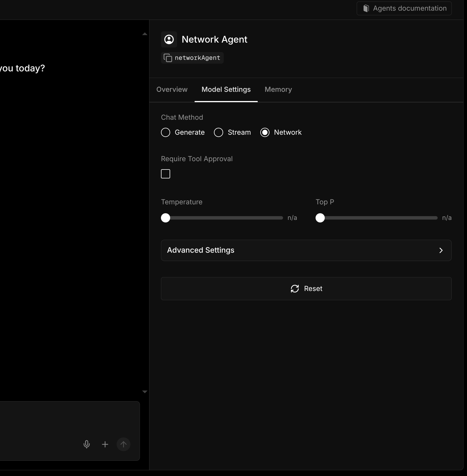Select the Stream chat method
467x476 pixels.
[219, 132]
